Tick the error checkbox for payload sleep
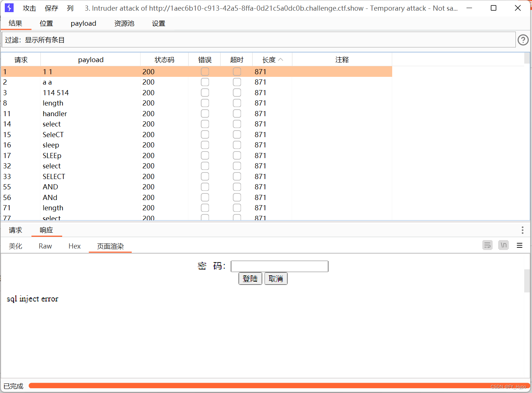 tap(205, 145)
